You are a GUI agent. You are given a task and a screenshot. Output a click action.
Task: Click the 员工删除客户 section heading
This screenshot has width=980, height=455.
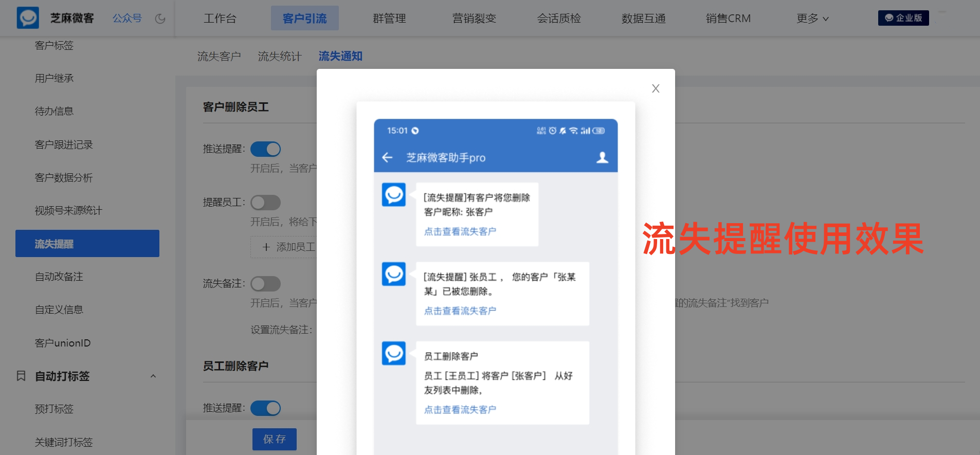tap(236, 366)
